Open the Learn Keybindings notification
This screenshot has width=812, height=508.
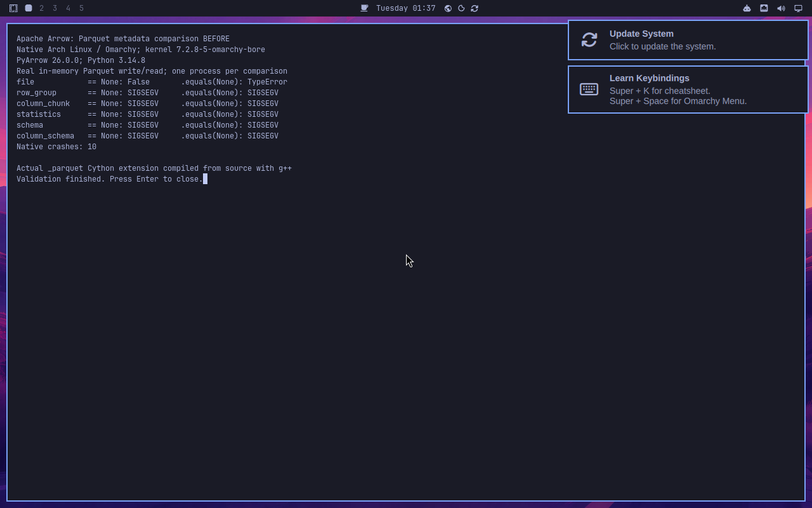(688, 90)
